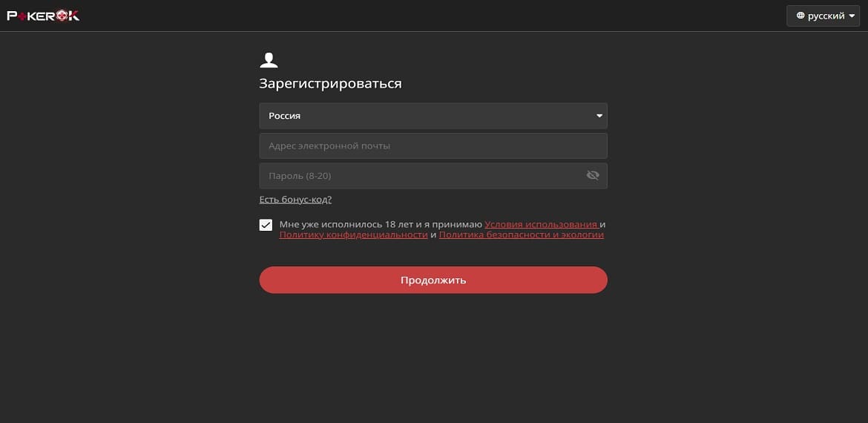Click the user silhouette icon above the form

click(x=269, y=60)
